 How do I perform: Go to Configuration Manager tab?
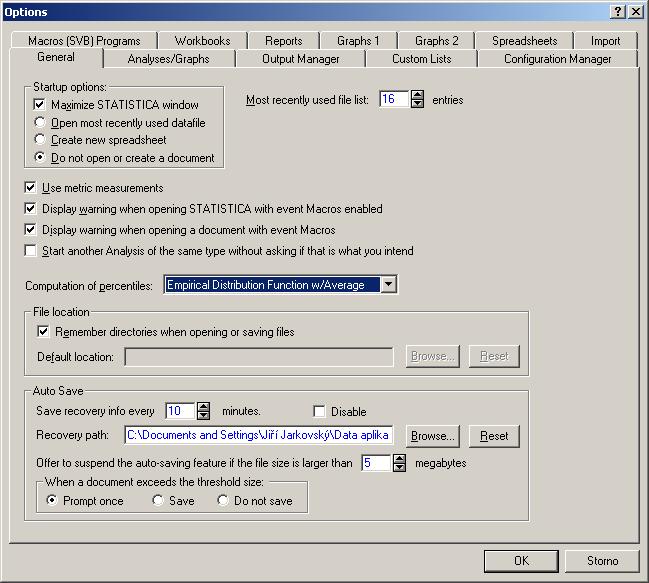557,59
